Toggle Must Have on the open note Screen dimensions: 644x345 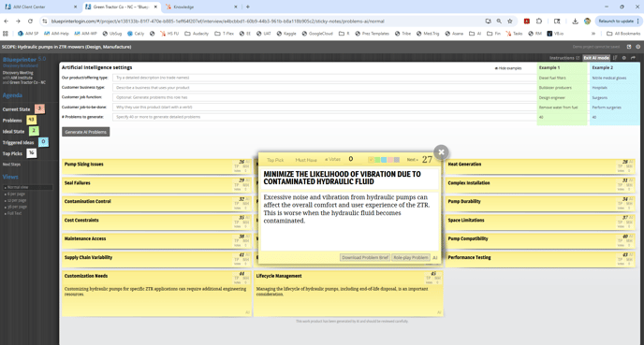(x=306, y=160)
